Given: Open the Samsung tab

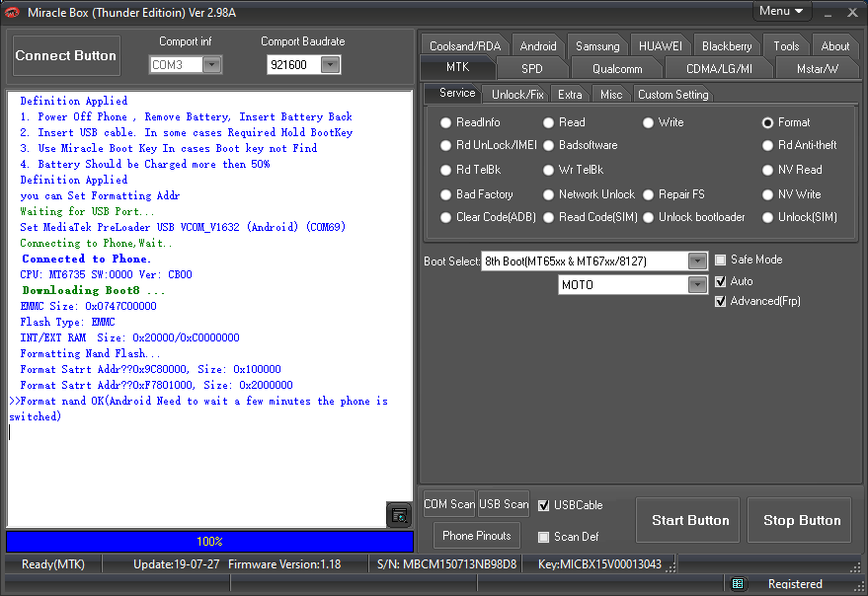Looking at the screenshot, I should point(597,46).
